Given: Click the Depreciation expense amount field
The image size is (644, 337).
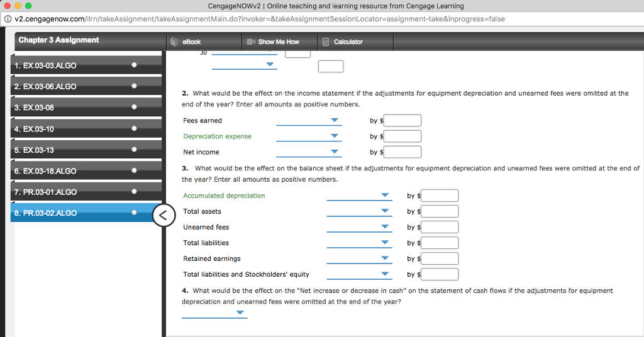Looking at the screenshot, I should point(402,136).
